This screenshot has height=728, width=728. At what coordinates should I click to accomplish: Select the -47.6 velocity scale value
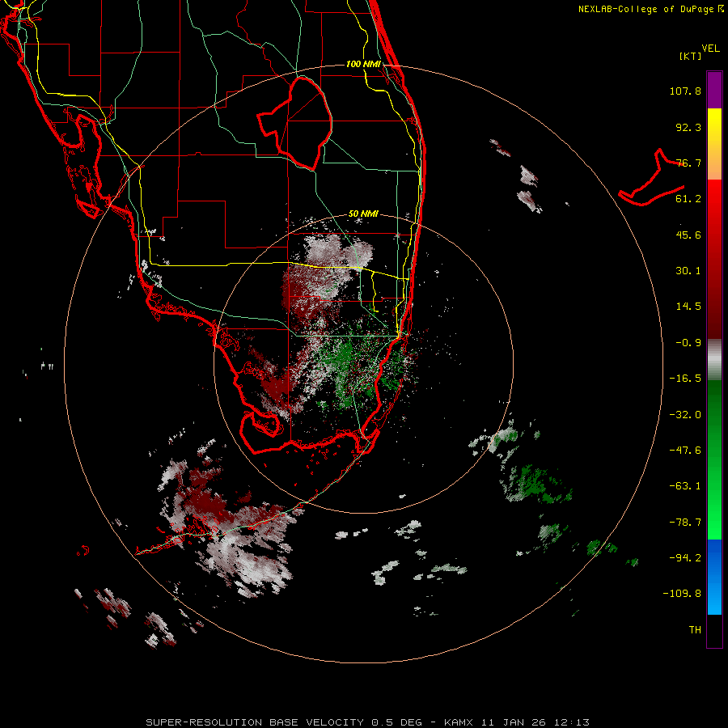[x=685, y=451]
